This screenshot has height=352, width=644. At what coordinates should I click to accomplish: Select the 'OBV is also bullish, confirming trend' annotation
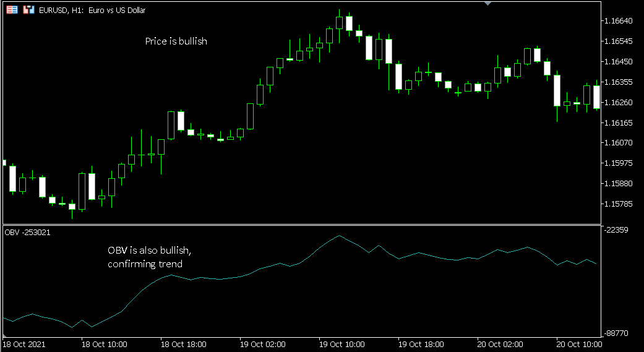pos(150,257)
